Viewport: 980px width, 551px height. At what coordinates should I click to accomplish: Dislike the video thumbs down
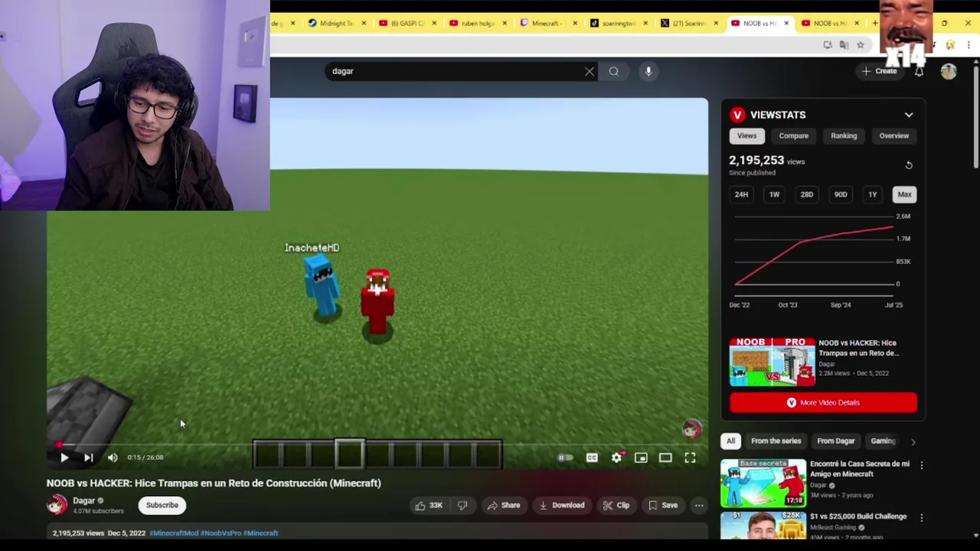click(462, 505)
